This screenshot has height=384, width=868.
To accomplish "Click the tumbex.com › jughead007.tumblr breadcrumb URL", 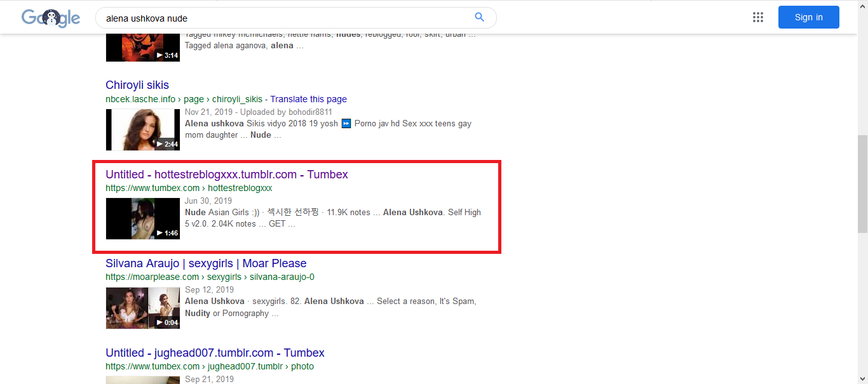I will pyautogui.click(x=210, y=366).
